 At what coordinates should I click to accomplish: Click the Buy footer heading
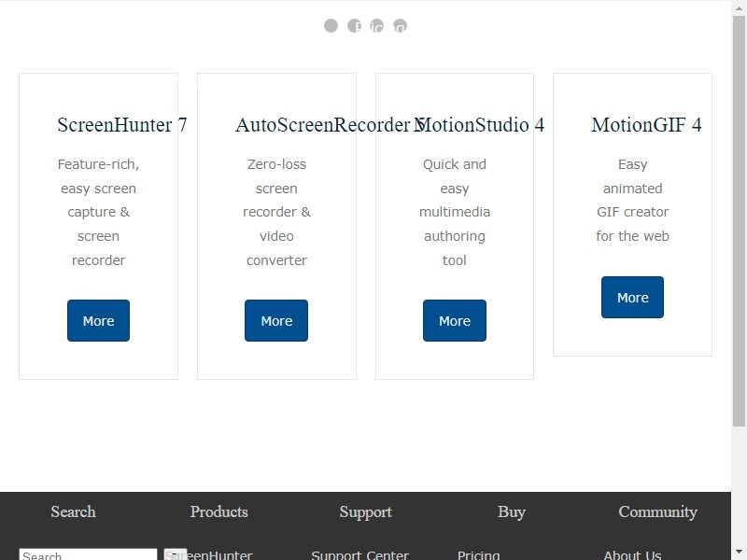(x=512, y=511)
